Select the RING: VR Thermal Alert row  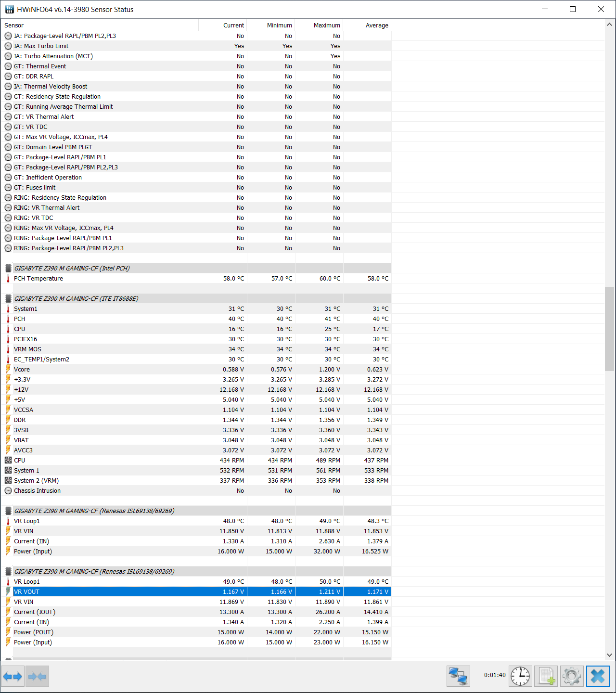pos(196,208)
